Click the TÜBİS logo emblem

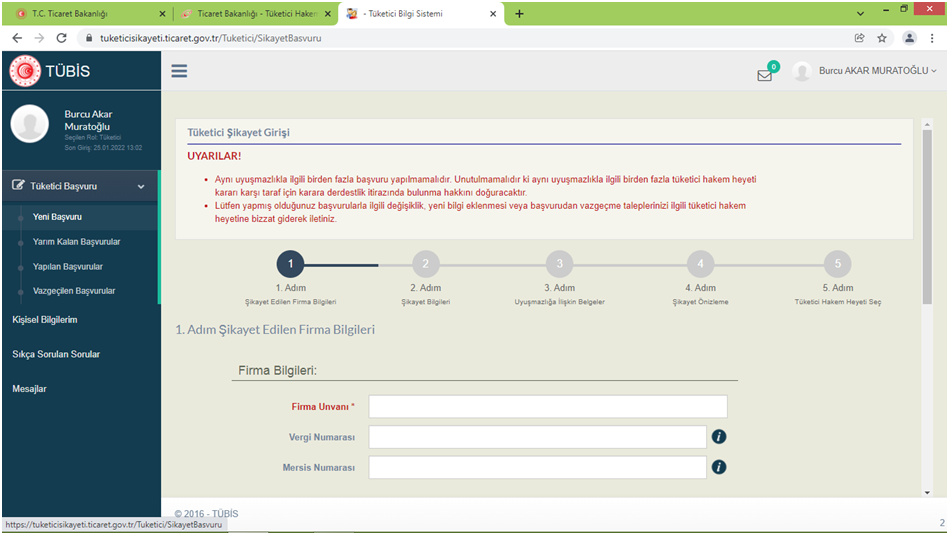(x=25, y=71)
